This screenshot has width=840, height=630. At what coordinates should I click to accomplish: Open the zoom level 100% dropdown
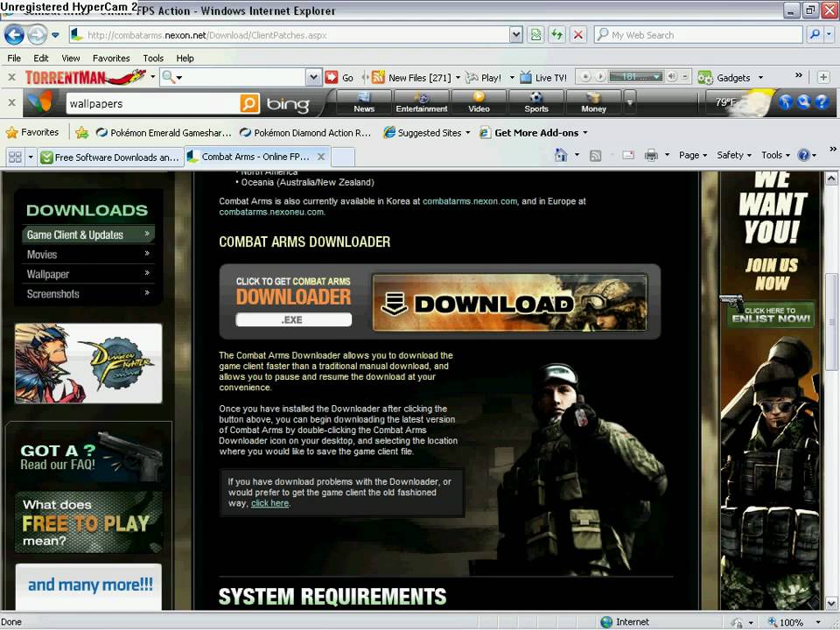coord(818,622)
